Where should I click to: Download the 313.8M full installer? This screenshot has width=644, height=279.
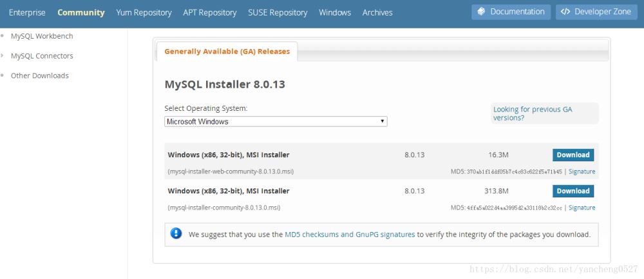[x=573, y=191]
